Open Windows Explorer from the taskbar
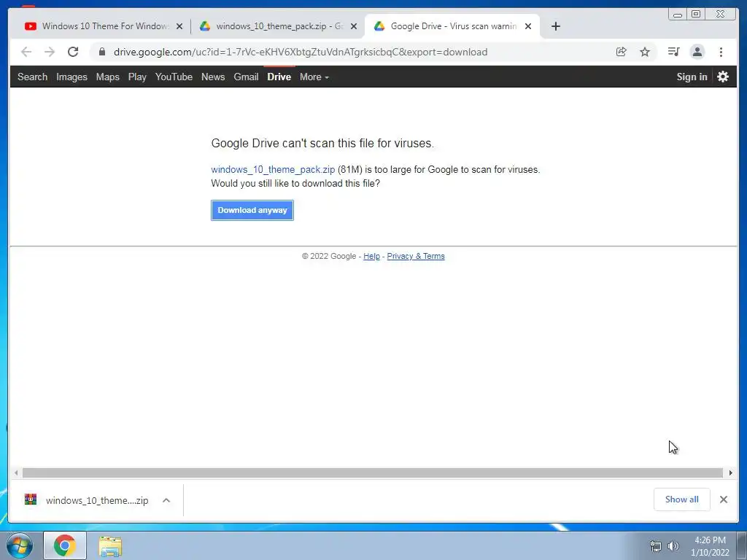This screenshot has height=560, width=747. (x=110, y=546)
